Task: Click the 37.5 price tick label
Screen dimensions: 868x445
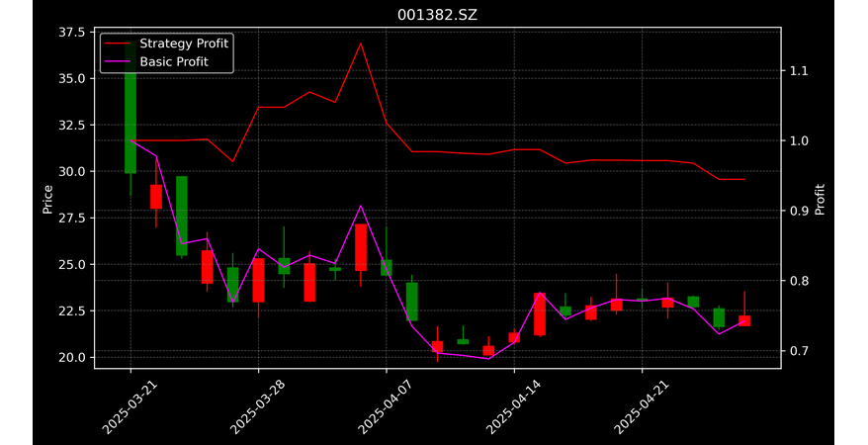Action: [x=71, y=32]
